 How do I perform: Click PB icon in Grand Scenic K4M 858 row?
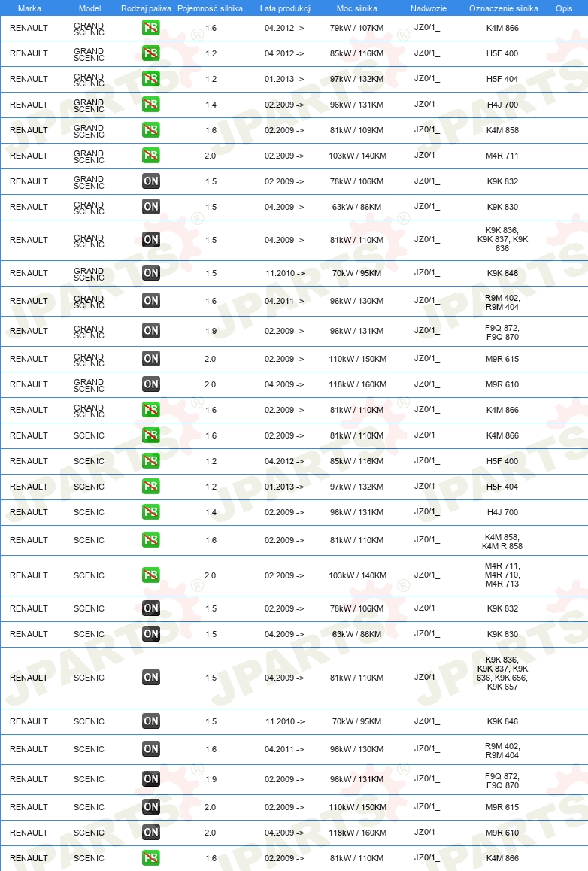150,130
